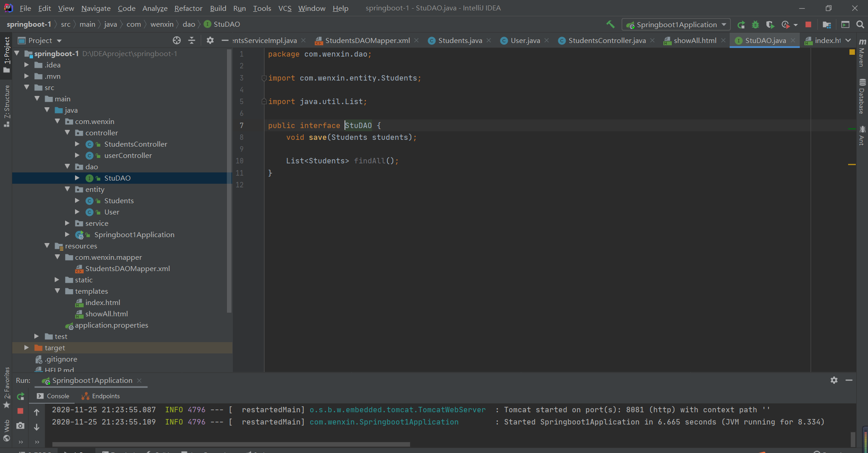Click the down stack trace arrow

37,427
